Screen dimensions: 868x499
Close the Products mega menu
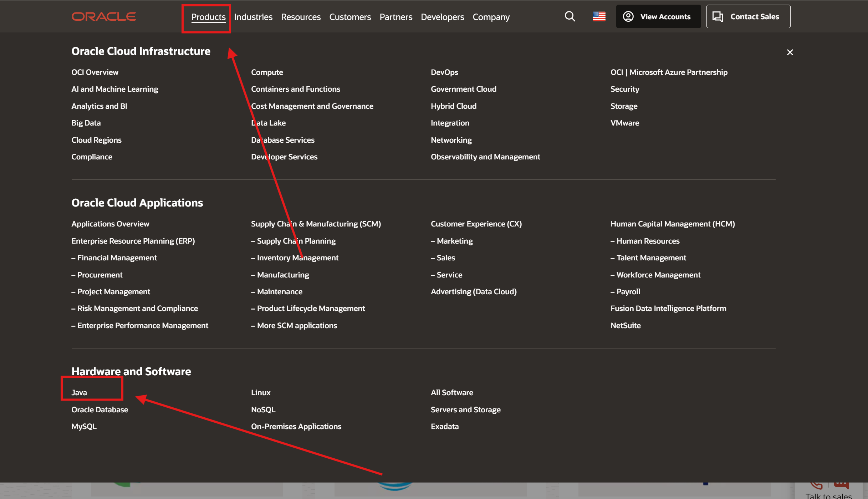[790, 52]
